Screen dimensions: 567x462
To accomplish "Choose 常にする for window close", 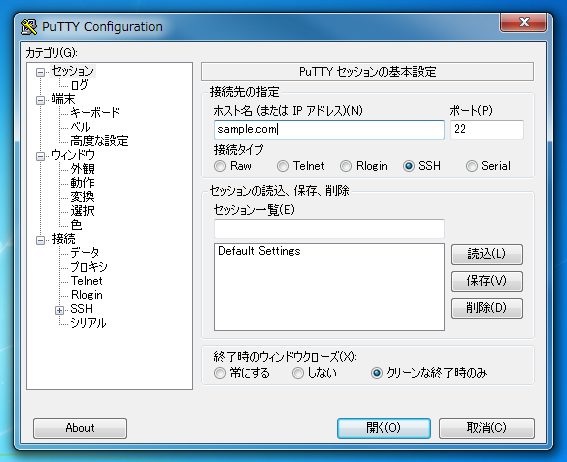I will (220, 373).
